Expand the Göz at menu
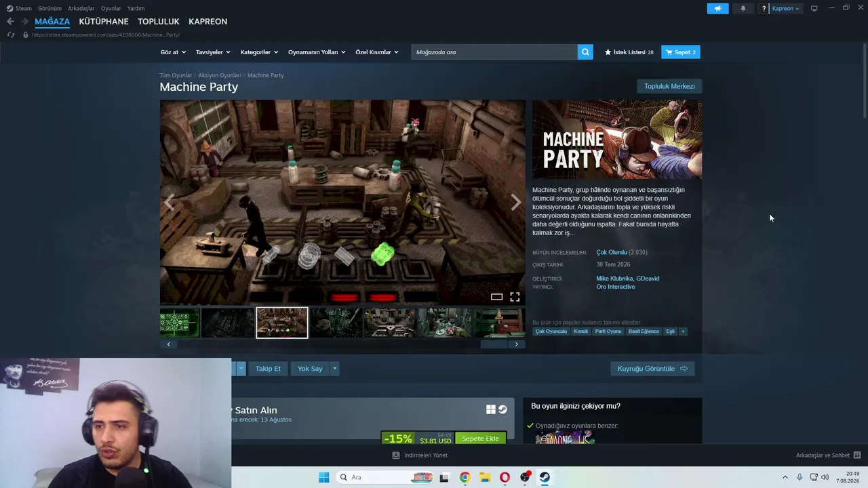Viewport: 868px width, 488px height. pyautogui.click(x=173, y=52)
